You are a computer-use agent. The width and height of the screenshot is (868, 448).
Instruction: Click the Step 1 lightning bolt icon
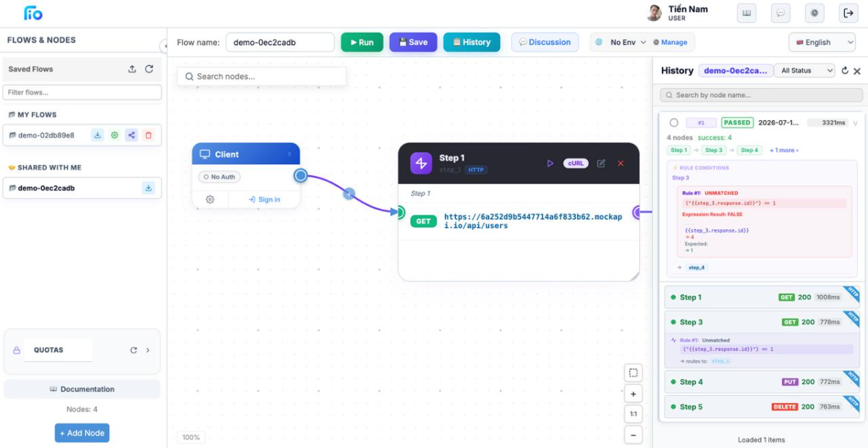pyautogui.click(x=421, y=163)
